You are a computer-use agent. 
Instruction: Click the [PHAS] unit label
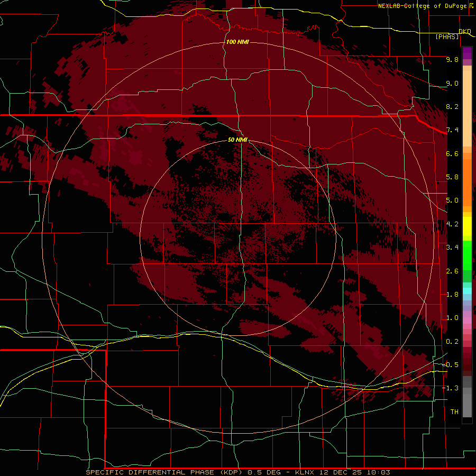447,36
